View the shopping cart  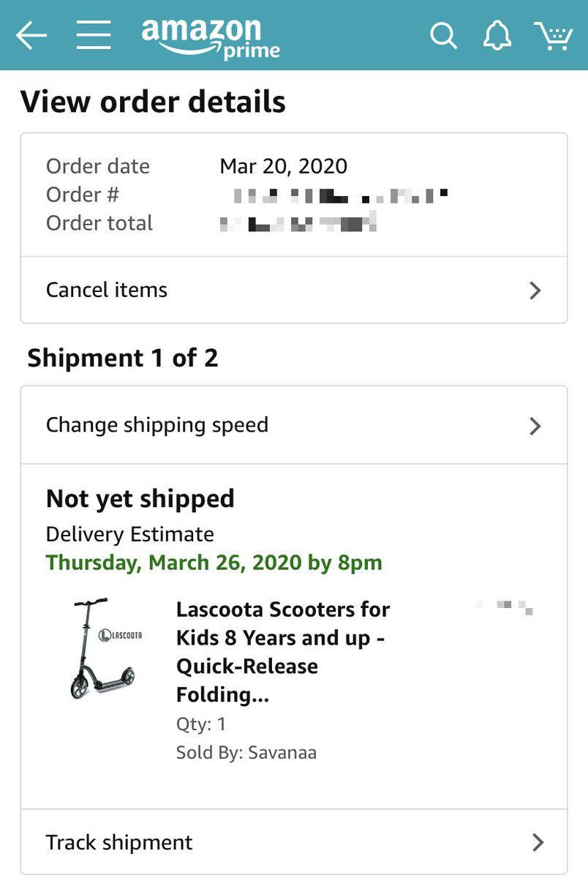click(553, 35)
